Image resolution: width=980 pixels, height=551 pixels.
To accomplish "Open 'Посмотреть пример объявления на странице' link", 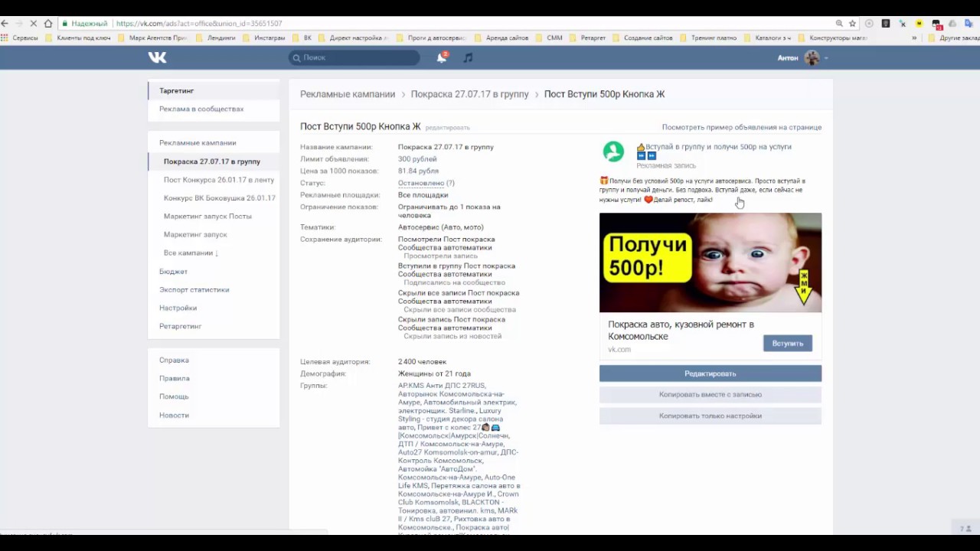I will 741,127.
